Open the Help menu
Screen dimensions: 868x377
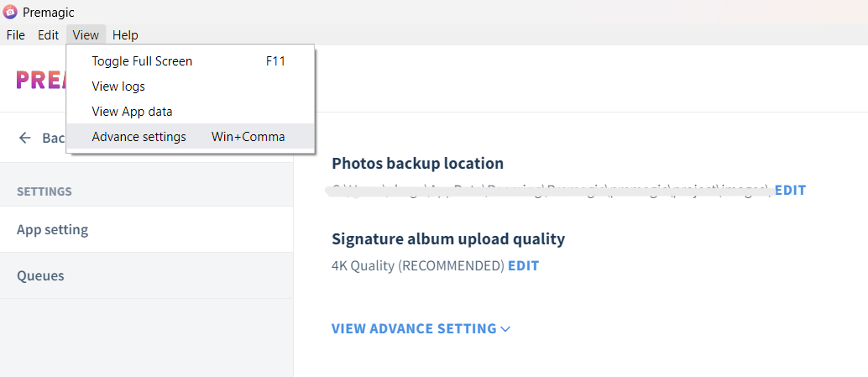[125, 35]
